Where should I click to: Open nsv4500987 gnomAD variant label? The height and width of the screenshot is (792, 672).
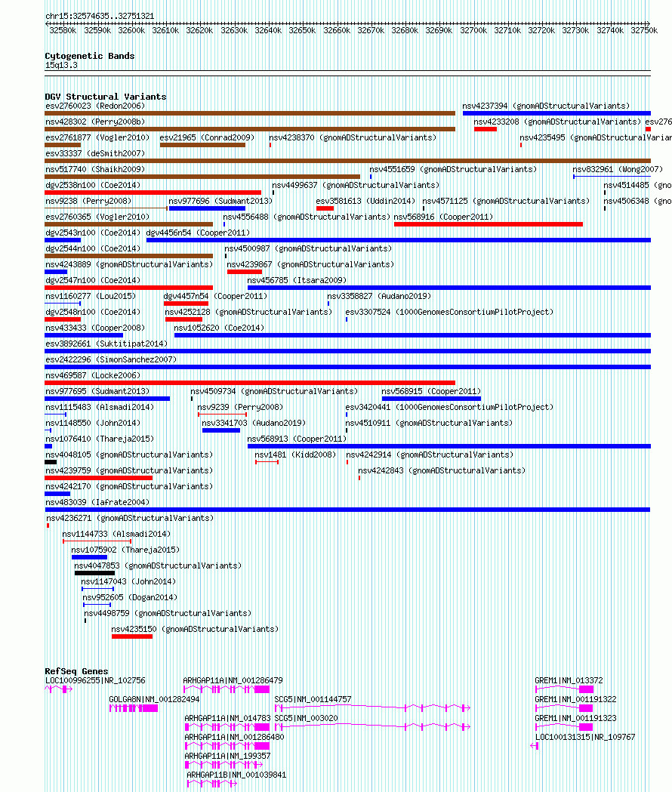tap(308, 248)
